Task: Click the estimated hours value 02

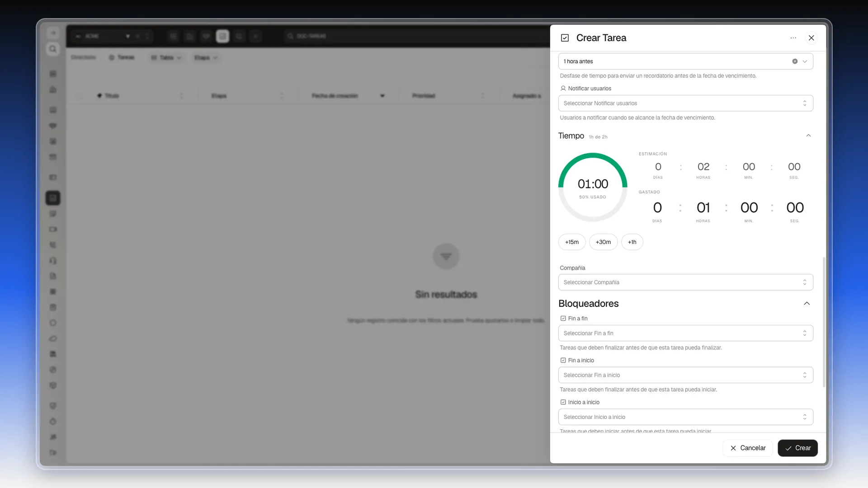Action: [x=703, y=167]
